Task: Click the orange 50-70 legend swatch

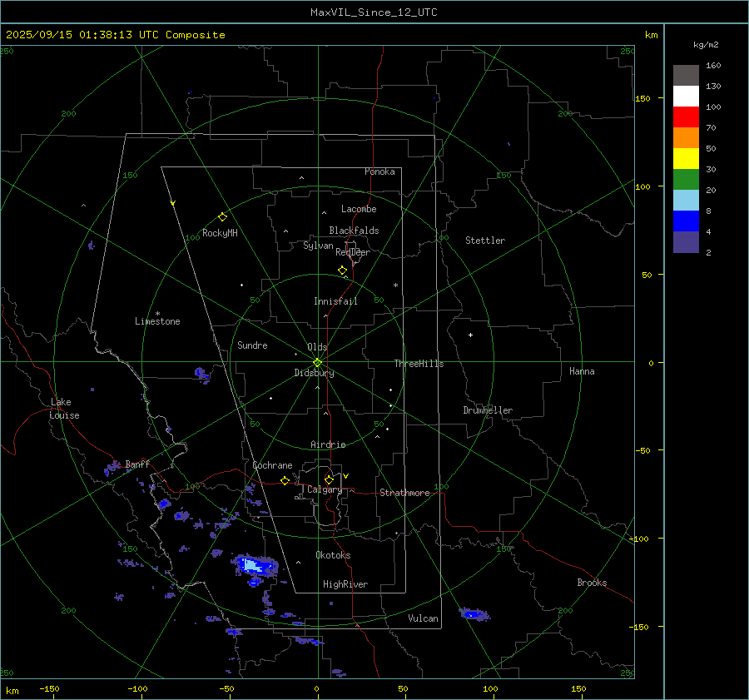Action: coord(686,137)
